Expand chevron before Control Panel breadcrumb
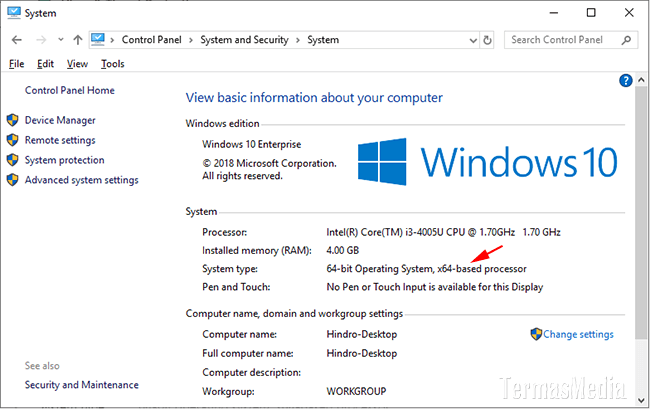 [112, 40]
